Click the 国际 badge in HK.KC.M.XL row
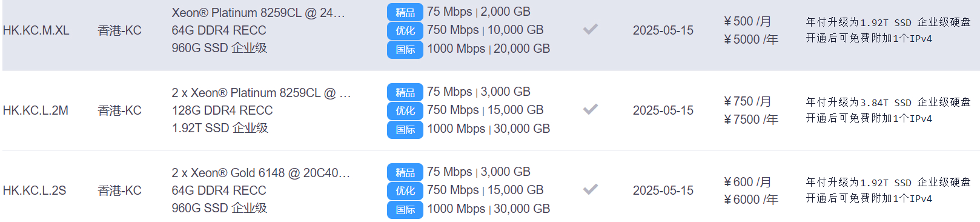This screenshot has height=222, width=980. coord(405,49)
